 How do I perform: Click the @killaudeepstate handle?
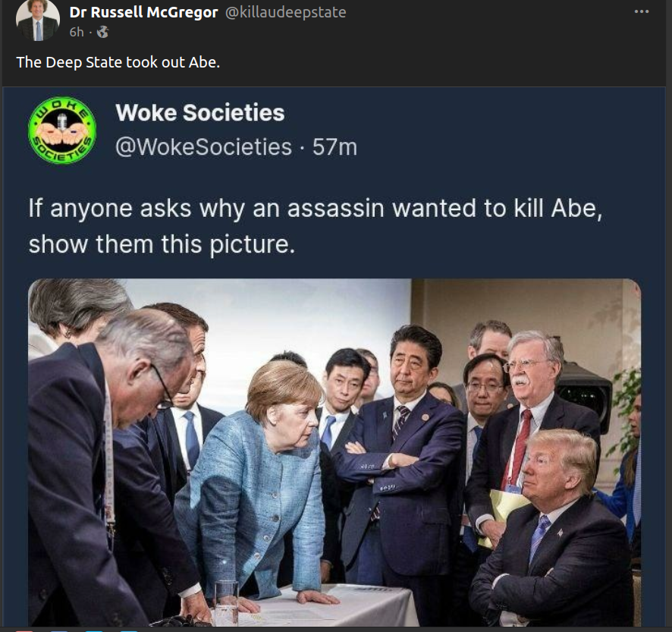[x=285, y=12]
